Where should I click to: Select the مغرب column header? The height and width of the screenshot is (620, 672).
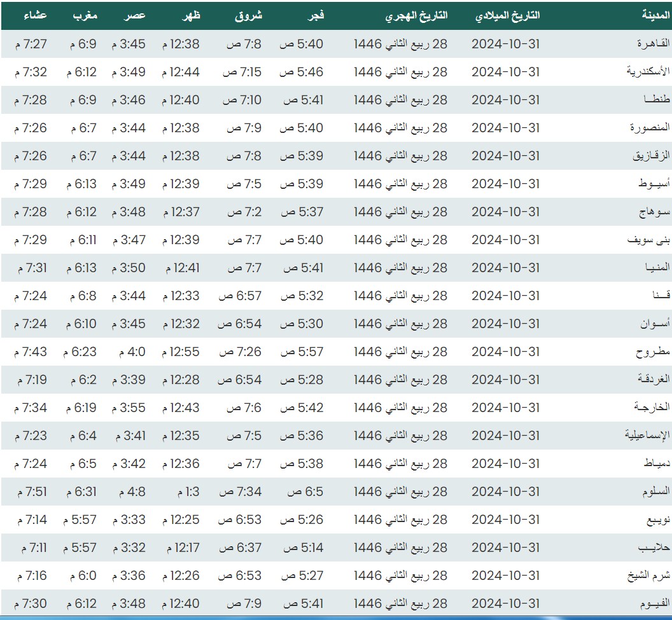[x=85, y=15]
